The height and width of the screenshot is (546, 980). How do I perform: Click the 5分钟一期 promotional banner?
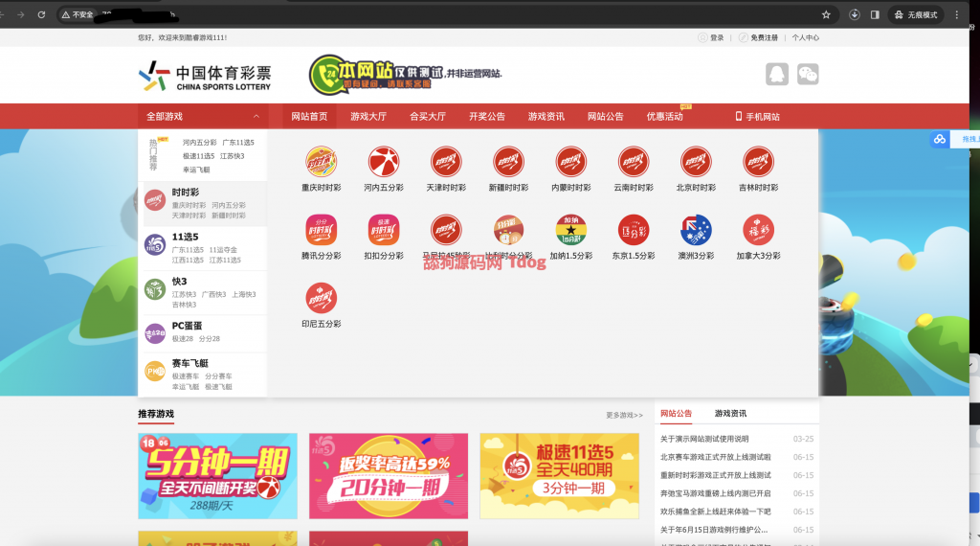pos(216,476)
